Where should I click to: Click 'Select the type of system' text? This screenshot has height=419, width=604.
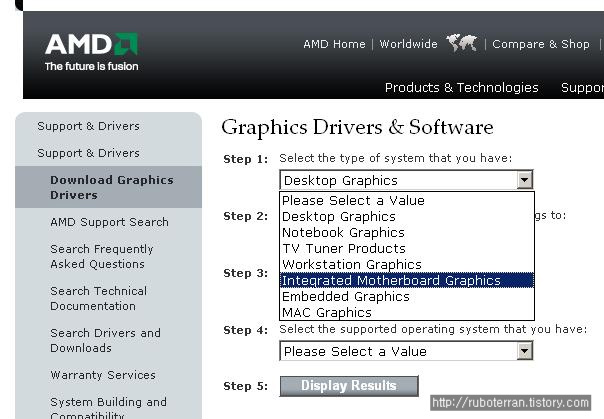(x=396, y=158)
